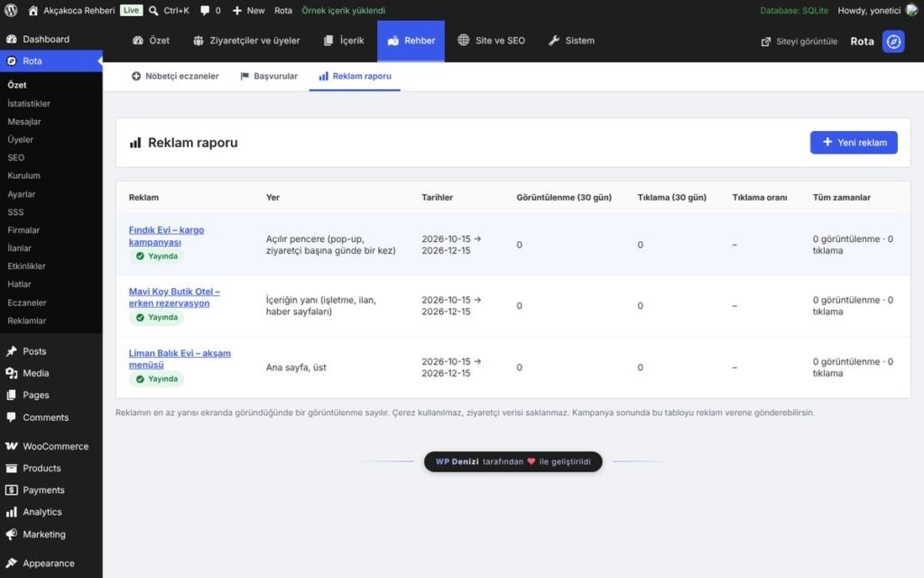924x578 pixels.
Task: Open Mesajlar in Rota submenu
Action: tap(24, 122)
